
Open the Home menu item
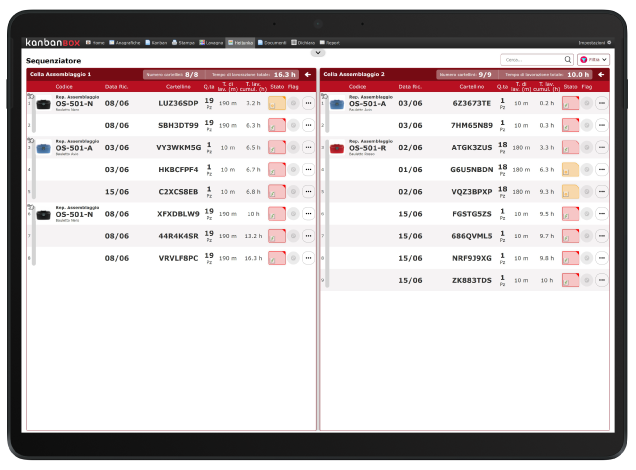95,43
